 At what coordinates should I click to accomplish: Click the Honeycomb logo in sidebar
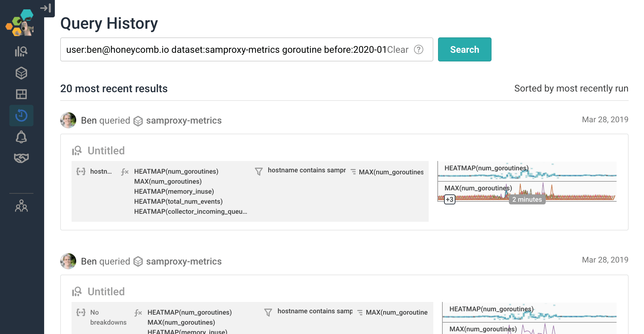point(20,23)
